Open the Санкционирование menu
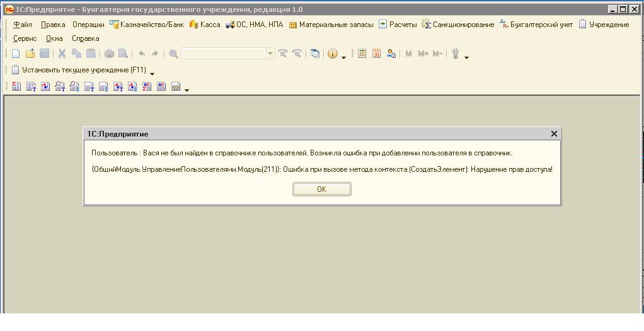The height and width of the screenshot is (331, 644). click(458, 25)
